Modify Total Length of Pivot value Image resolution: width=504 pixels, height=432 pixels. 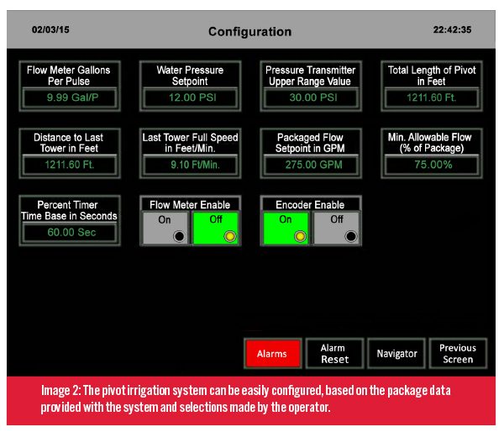pyautogui.click(x=432, y=97)
